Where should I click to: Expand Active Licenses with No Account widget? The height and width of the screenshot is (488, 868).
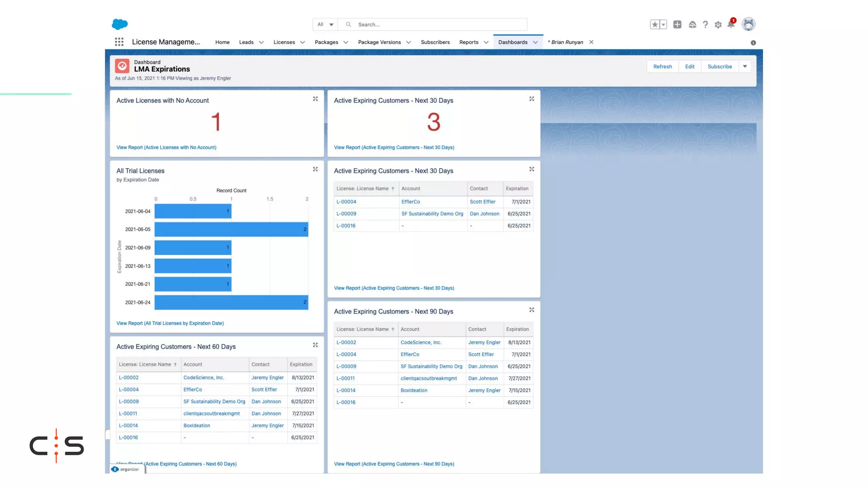click(x=315, y=99)
